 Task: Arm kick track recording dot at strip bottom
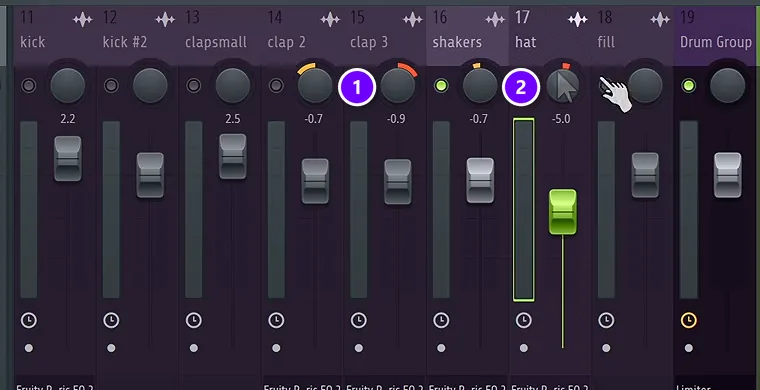coord(29,348)
